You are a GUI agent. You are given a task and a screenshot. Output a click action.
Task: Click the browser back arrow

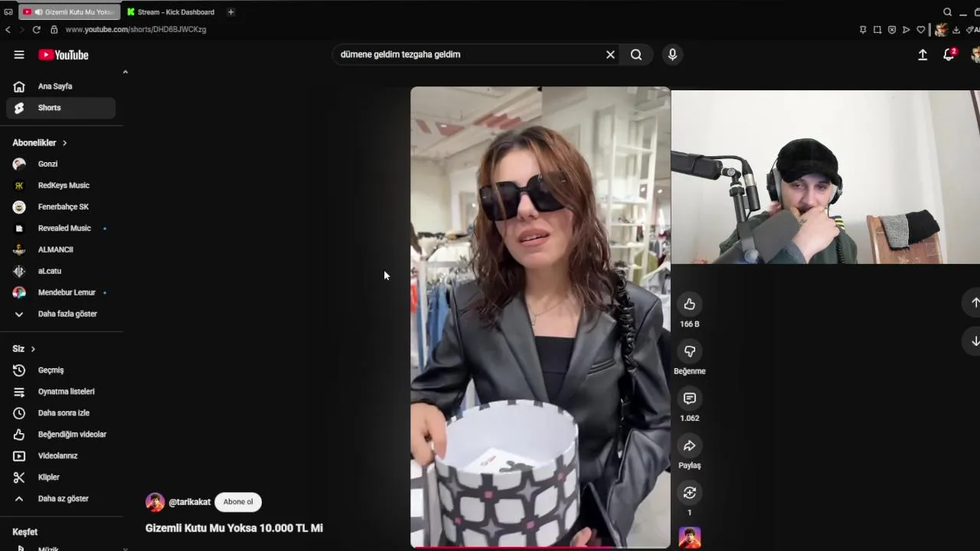(x=8, y=30)
